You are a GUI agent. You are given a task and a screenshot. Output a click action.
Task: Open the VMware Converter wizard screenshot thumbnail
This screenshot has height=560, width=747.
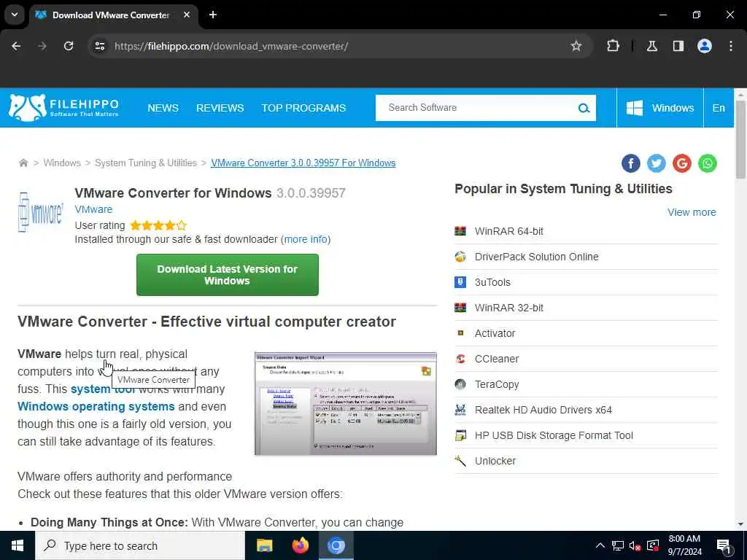pos(345,404)
